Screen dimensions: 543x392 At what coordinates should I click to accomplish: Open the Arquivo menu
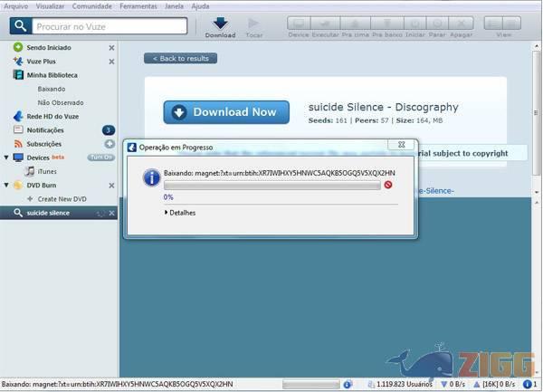click(x=16, y=6)
